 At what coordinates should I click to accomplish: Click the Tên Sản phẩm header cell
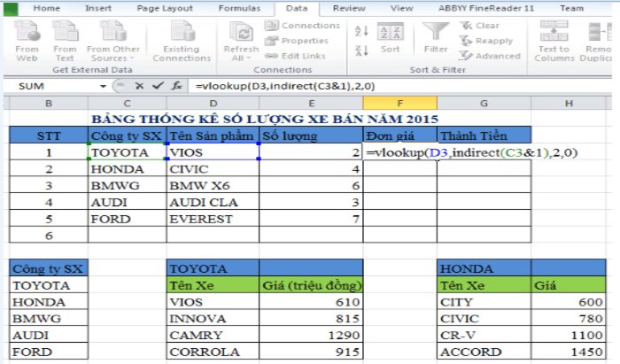tap(213, 136)
